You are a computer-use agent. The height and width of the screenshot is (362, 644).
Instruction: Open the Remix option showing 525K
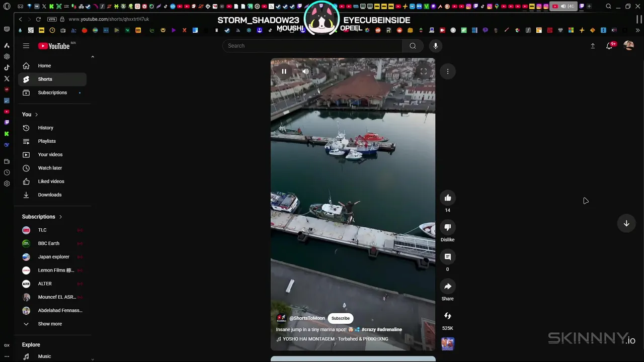[x=447, y=316]
